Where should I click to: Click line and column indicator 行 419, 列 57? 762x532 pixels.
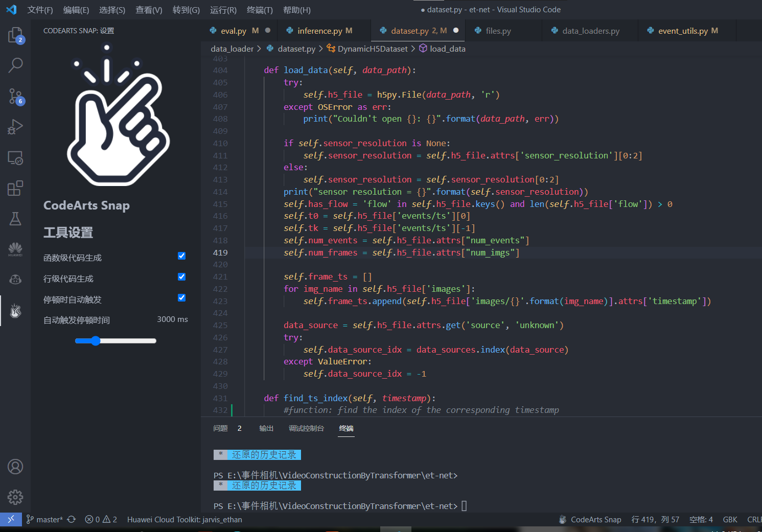tap(655, 519)
